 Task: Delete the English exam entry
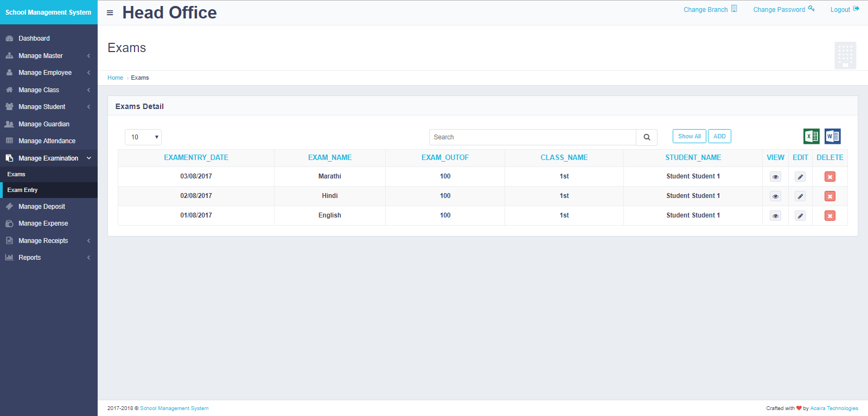coord(829,216)
